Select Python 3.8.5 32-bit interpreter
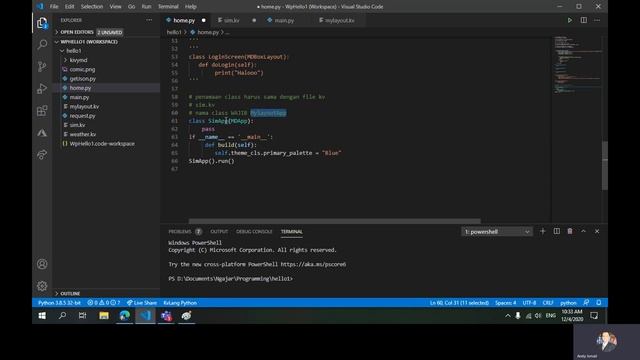 [x=59, y=303]
